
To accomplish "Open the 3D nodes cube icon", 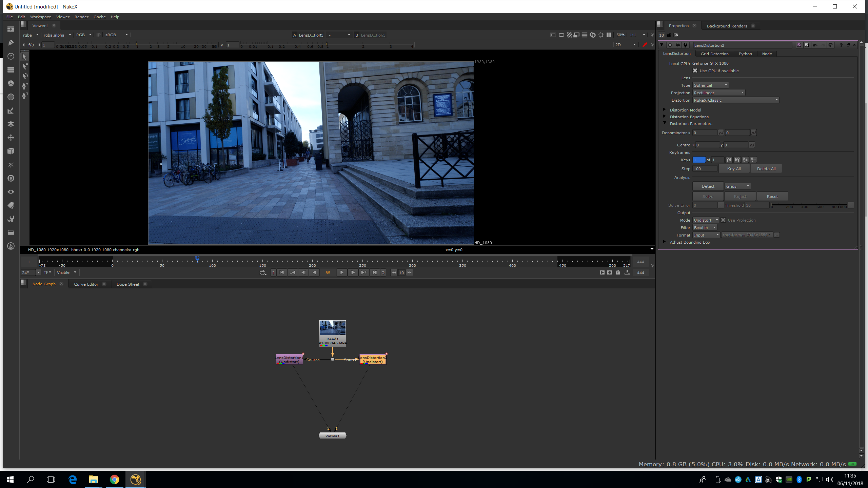I will tap(11, 151).
